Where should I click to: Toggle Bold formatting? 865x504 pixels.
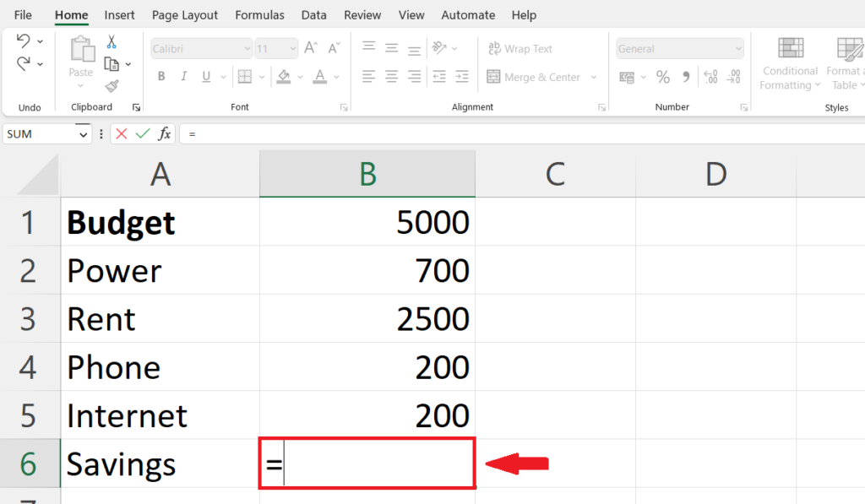pyautogui.click(x=161, y=76)
